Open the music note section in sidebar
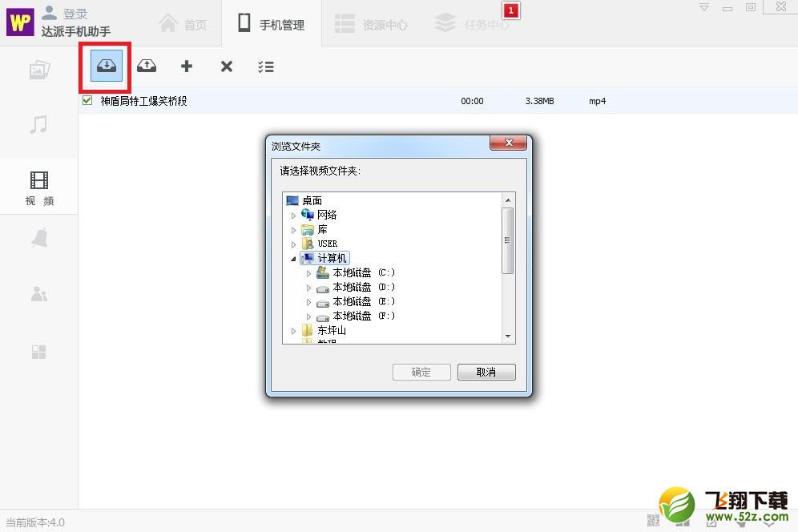 (x=38, y=124)
